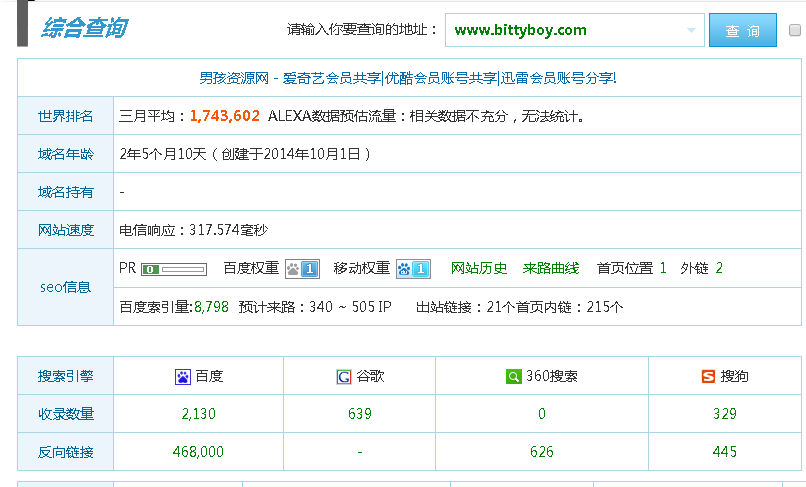The height and width of the screenshot is (487, 806).
Task: Click the PR rank bar indicator
Action: point(174,269)
